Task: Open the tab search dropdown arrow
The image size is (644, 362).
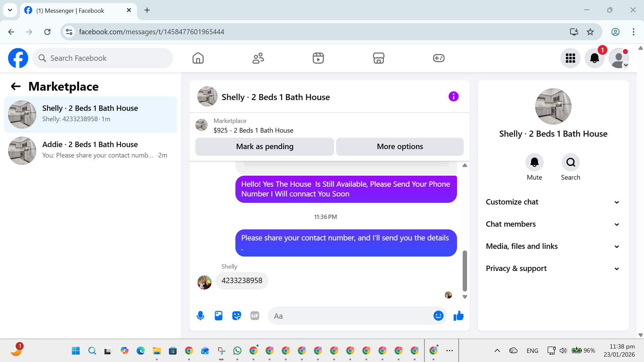Action: tap(10, 10)
